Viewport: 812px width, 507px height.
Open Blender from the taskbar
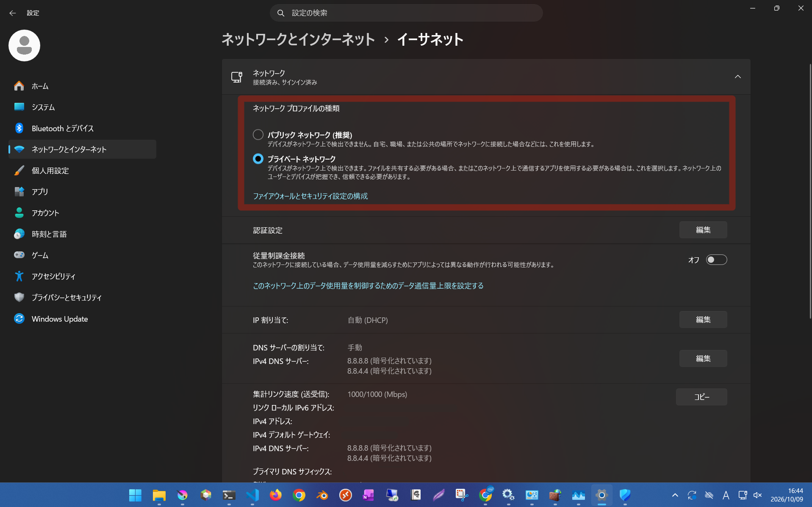pos(322,495)
